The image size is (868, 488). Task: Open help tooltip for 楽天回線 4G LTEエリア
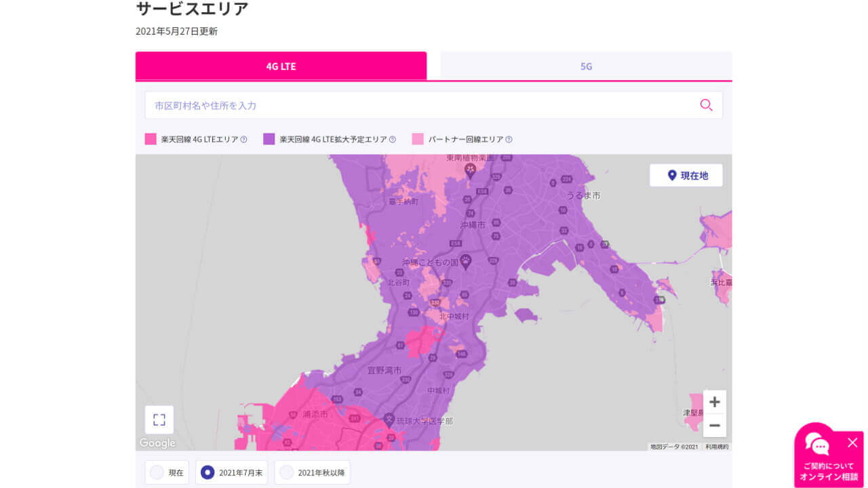point(243,138)
